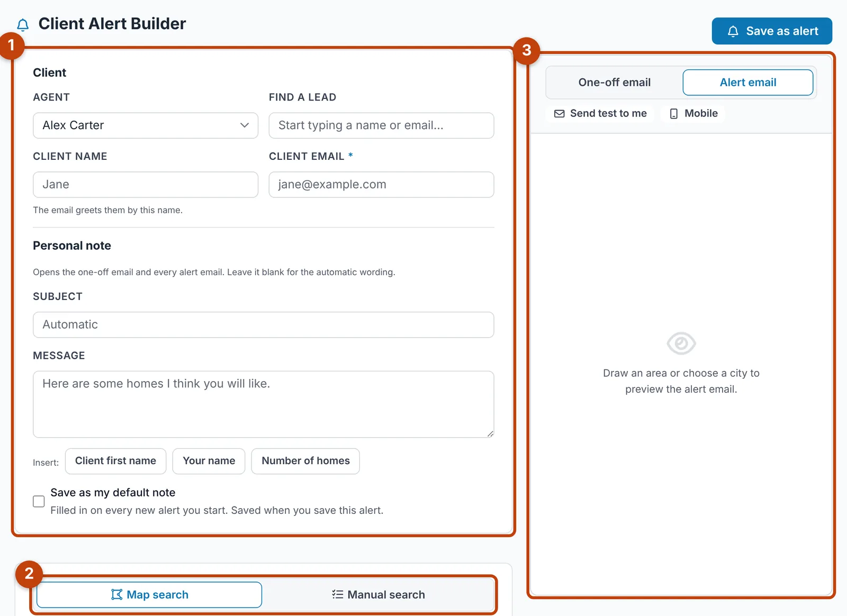Screen dimensions: 847x616
Task: Toggle the Mobile preview button
Action: point(693,113)
